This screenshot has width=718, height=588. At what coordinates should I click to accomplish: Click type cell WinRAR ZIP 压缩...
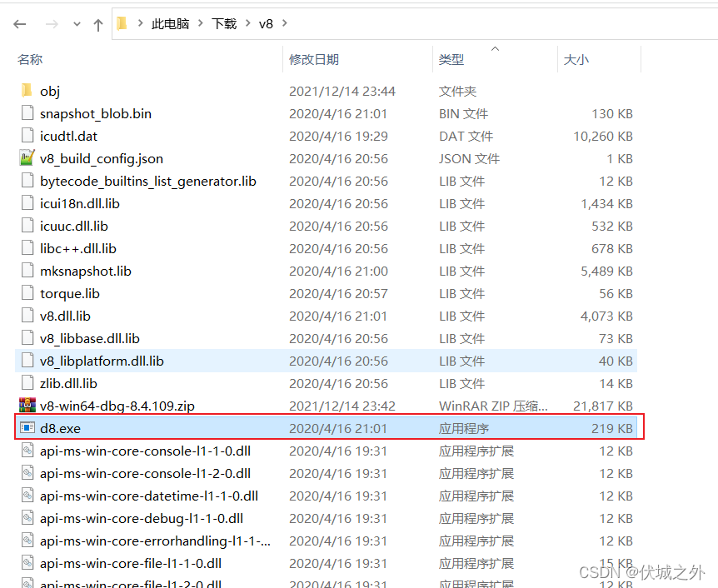point(493,406)
